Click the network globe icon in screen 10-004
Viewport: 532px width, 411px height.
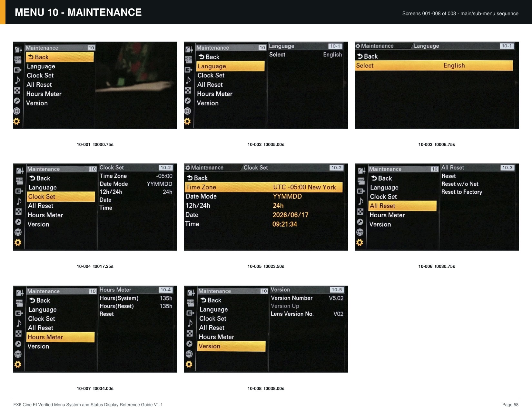coord(18,232)
